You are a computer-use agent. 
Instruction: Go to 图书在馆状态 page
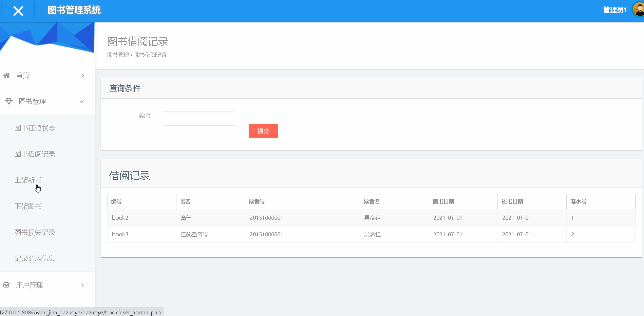pos(35,128)
